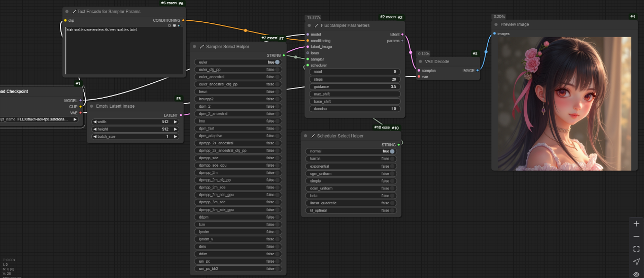Collapse the Scheduler Select Helper node via its dot
Viewport: 644px width, 278px height.
(306, 136)
